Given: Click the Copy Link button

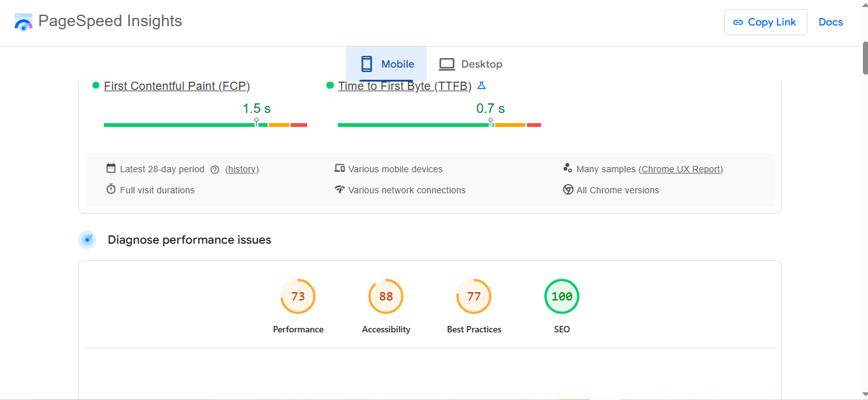Looking at the screenshot, I should [x=765, y=22].
